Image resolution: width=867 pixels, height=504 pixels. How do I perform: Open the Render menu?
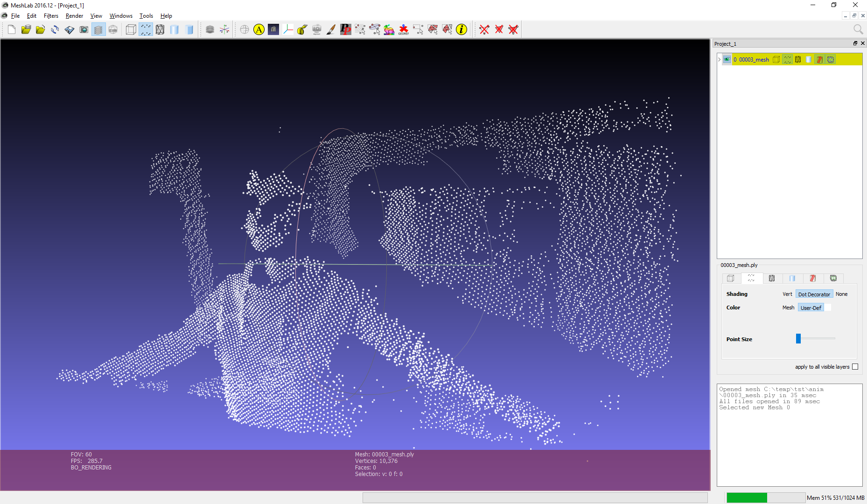click(74, 16)
